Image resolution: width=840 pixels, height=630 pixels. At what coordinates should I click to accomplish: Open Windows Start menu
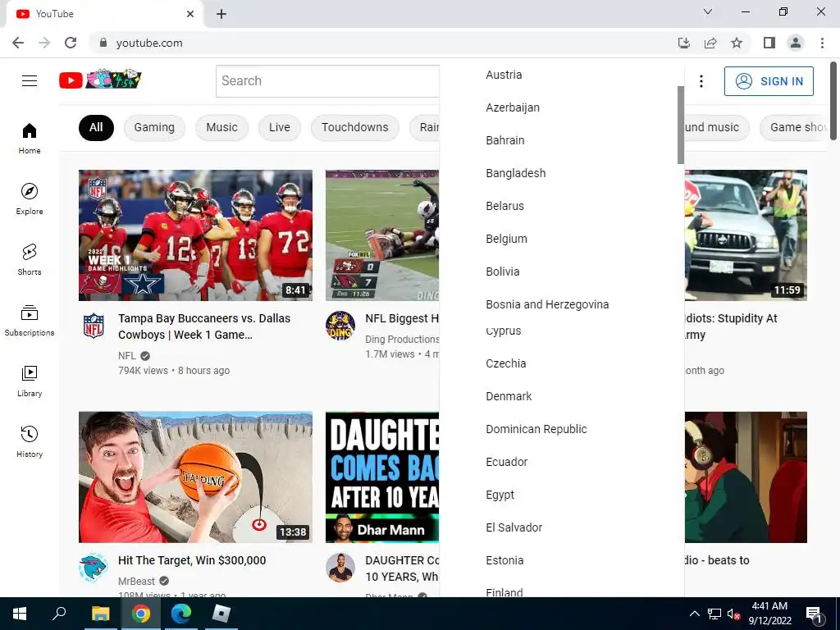pyautogui.click(x=20, y=614)
